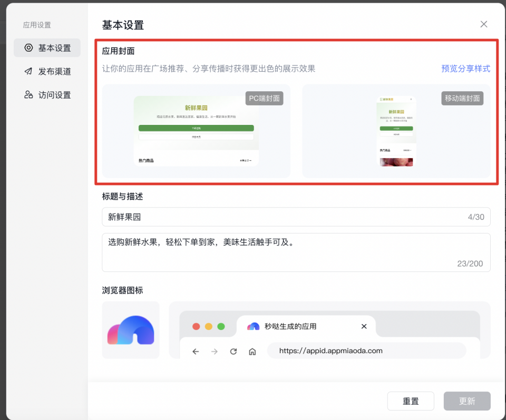
Task: Click the 重置 button
Action: [x=411, y=401]
